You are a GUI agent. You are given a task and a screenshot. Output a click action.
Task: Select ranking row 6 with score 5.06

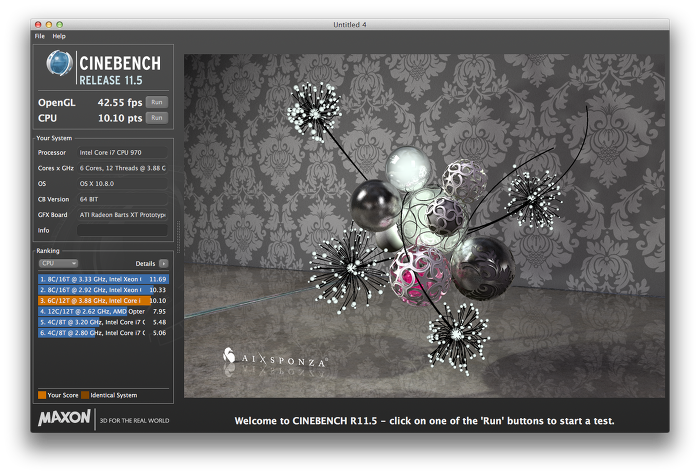pyautogui.click(x=103, y=333)
